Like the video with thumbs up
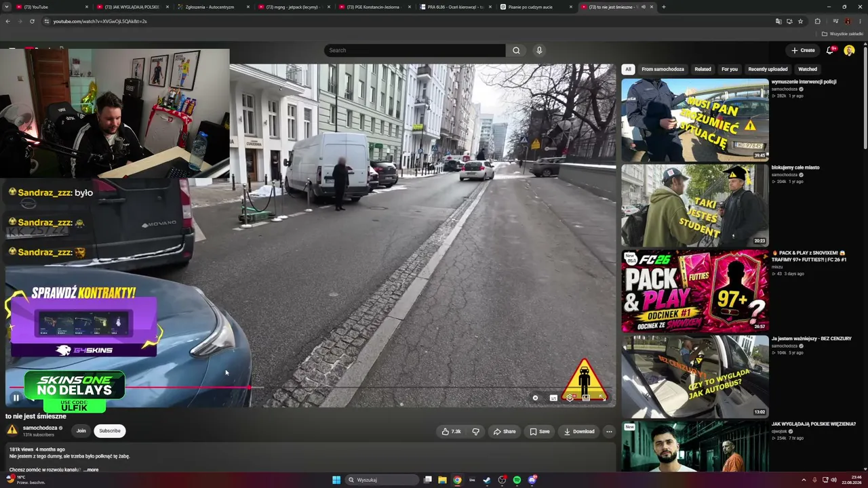 pos(452,431)
